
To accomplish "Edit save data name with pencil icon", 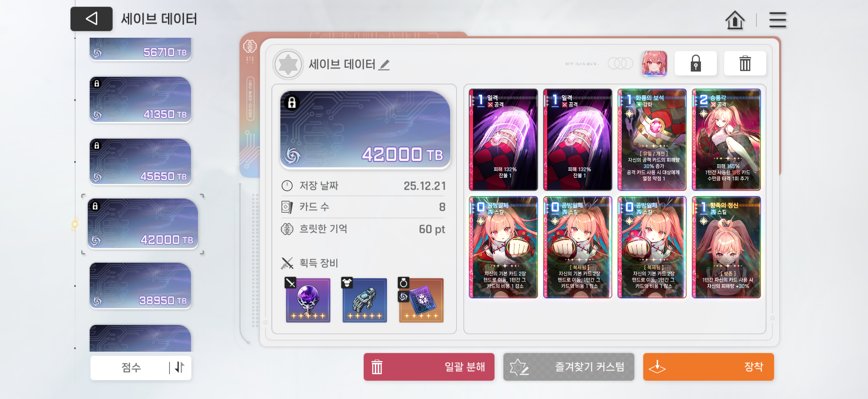I will pos(384,65).
